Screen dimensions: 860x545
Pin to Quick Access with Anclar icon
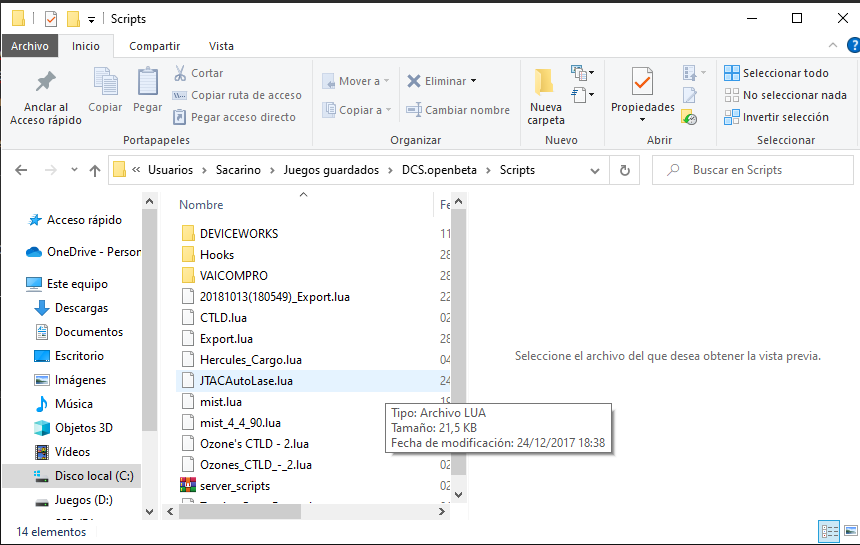click(x=46, y=82)
